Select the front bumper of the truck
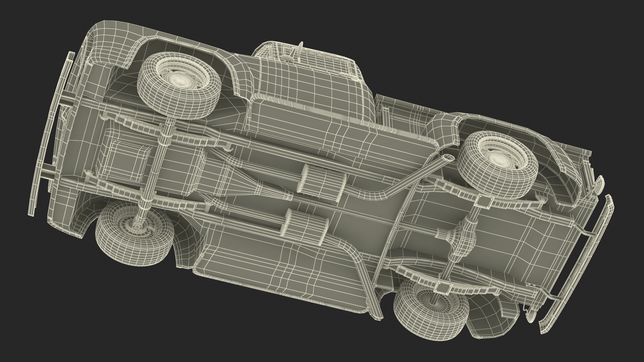644x362 pixels. (x=52, y=134)
